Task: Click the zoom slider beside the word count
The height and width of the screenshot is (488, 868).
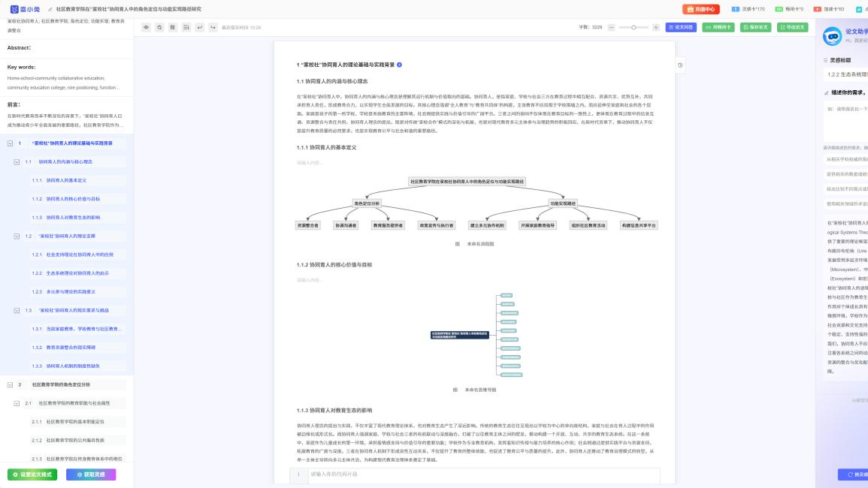Action: click(634, 26)
